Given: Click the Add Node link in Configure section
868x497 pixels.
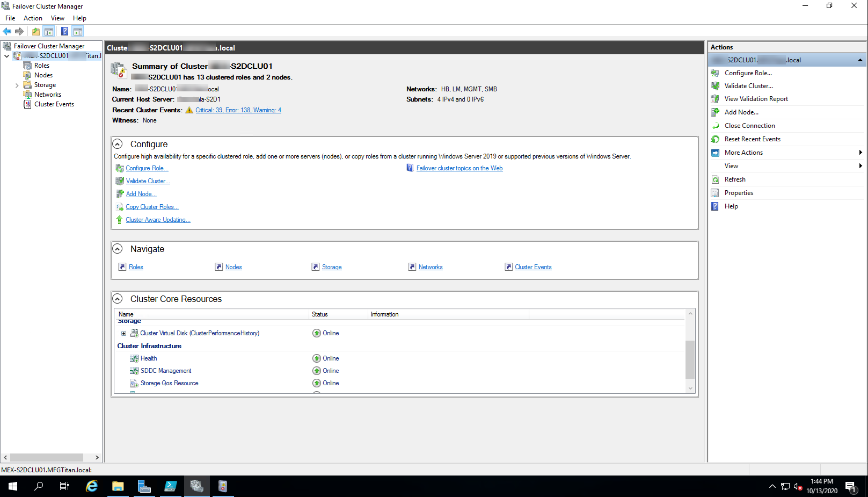Looking at the screenshot, I should pos(141,194).
